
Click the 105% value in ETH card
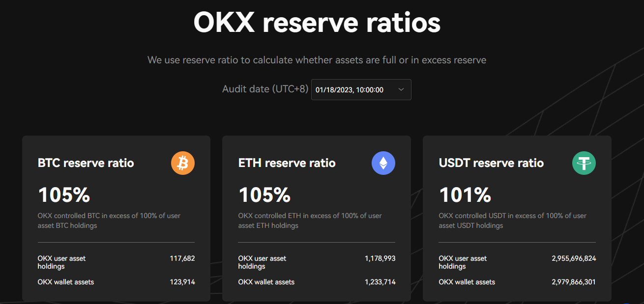pos(264,195)
